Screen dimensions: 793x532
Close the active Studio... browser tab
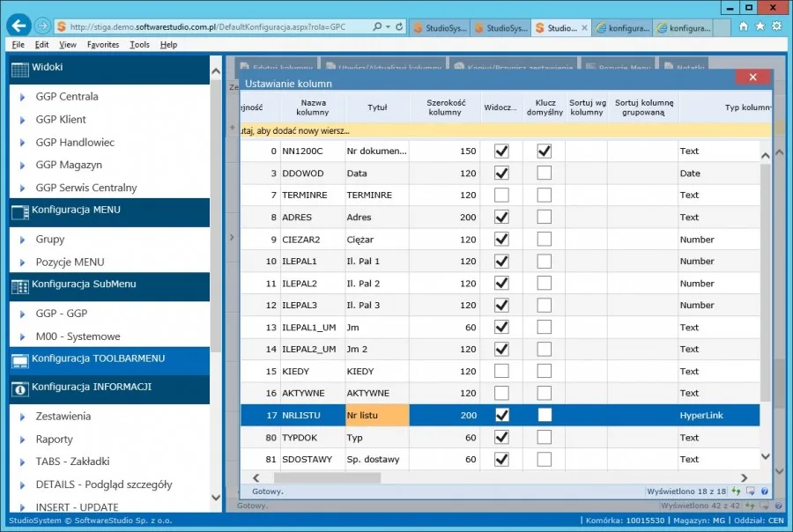tap(585, 28)
